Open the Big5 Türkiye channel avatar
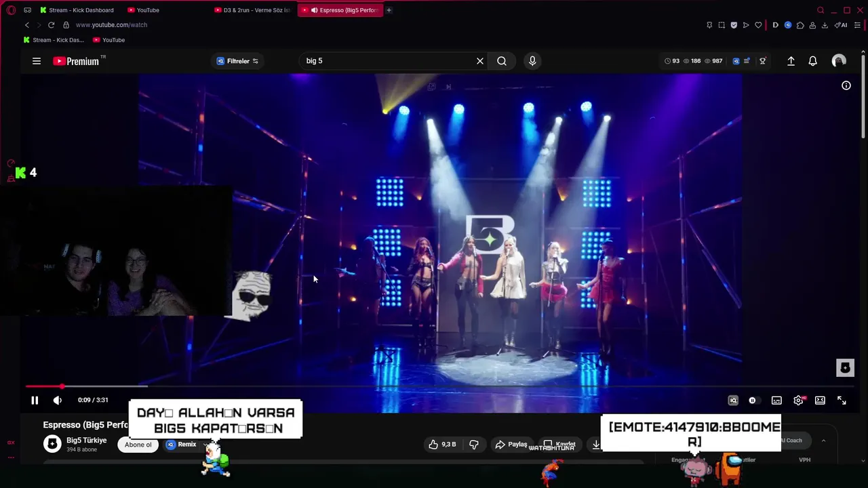 pos(52,444)
